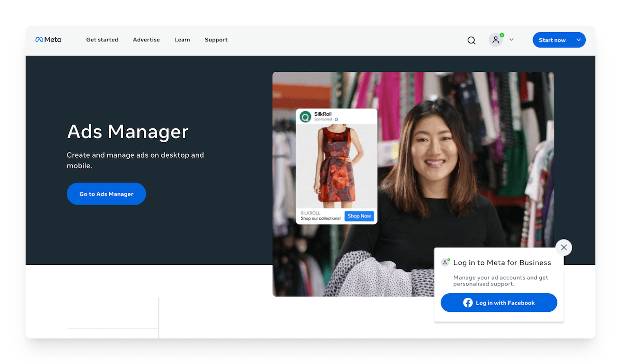Expand the account chevron dropdown

coord(511,40)
